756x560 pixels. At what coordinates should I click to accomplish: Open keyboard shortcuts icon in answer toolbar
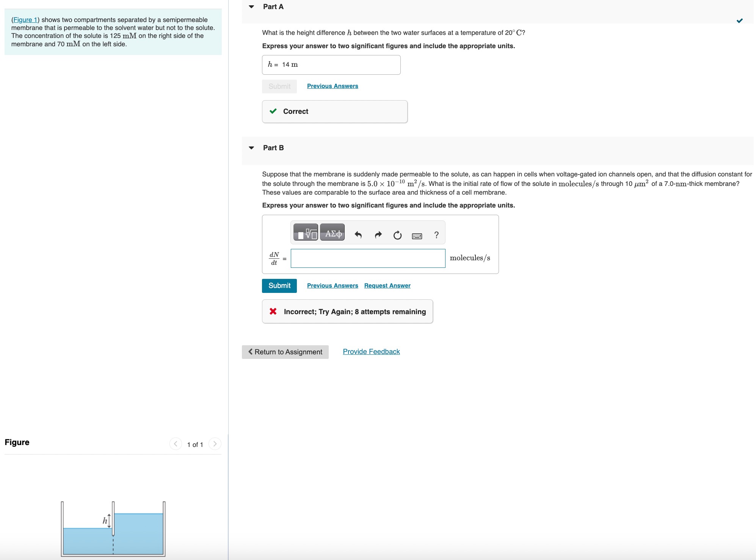coord(417,236)
